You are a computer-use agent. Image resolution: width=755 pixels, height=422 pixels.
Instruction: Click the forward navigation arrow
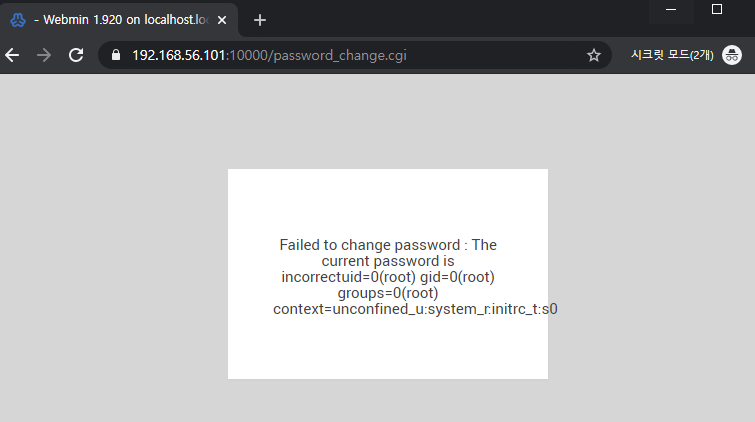click(x=44, y=55)
